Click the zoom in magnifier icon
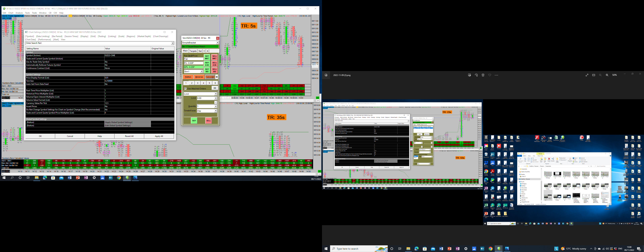This screenshot has height=252, width=644. click(x=607, y=75)
